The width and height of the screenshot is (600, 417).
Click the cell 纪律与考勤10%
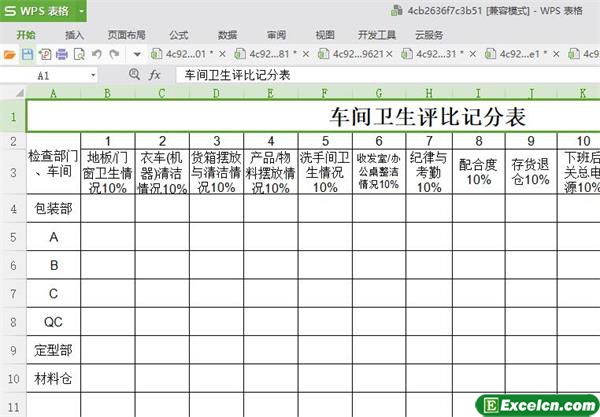[429, 172]
